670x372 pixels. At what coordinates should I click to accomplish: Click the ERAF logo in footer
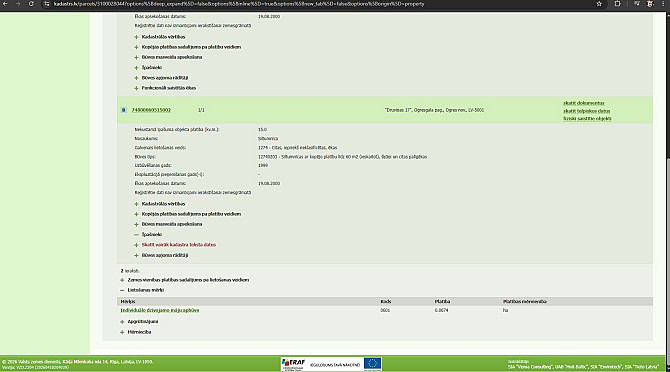[294, 363]
